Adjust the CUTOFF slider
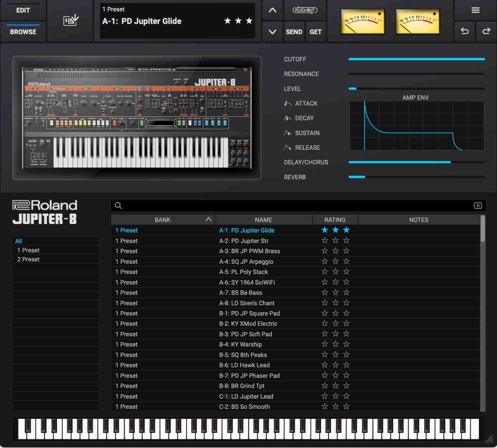497x448 pixels. click(416, 59)
